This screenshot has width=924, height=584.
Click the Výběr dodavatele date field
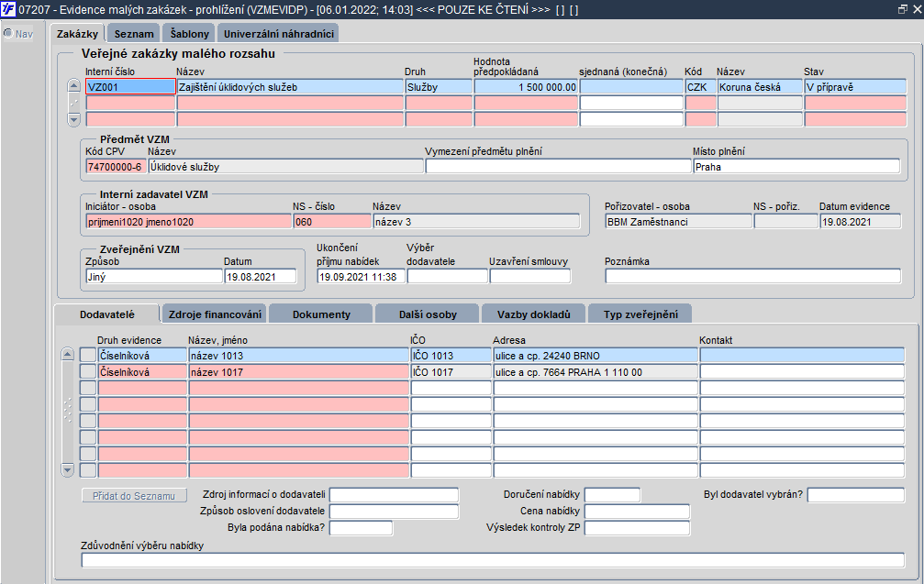pyautogui.click(x=447, y=277)
